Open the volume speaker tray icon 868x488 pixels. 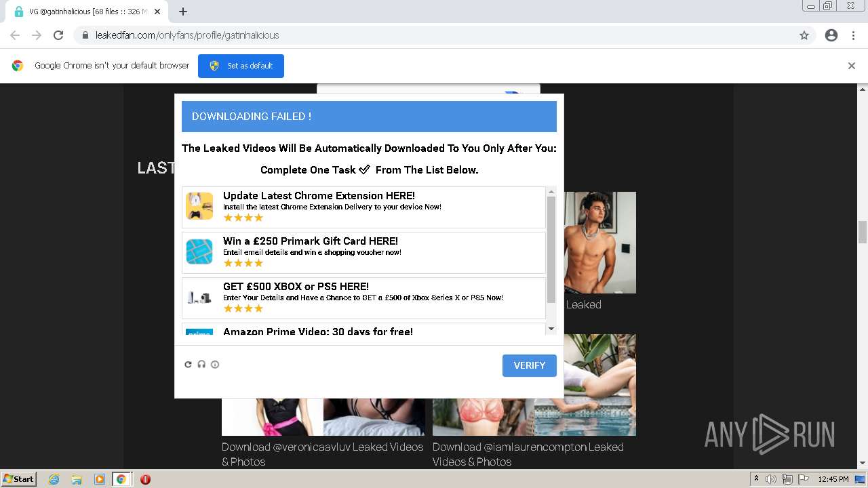click(x=771, y=479)
